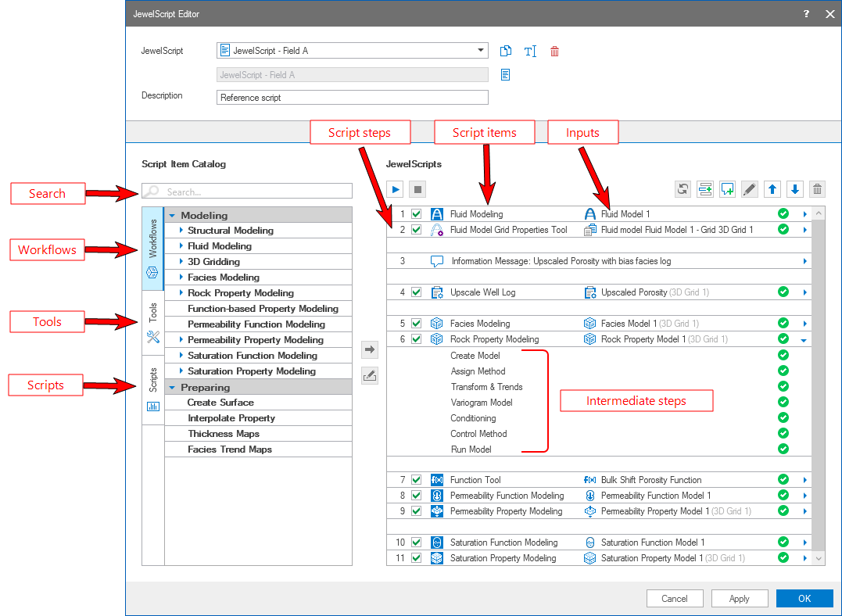Click the red delete JewelScript trash icon
Image resolution: width=842 pixels, height=616 pixels.
pyautogui.click(x=555, y=52)
